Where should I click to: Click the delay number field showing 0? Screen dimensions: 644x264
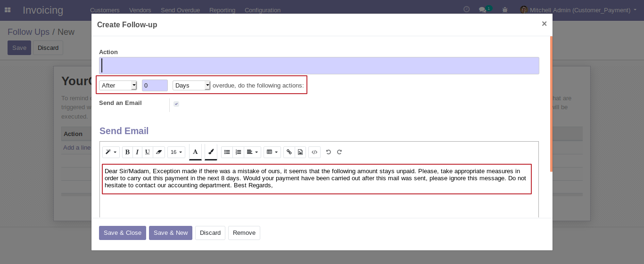tap(155, 85)
